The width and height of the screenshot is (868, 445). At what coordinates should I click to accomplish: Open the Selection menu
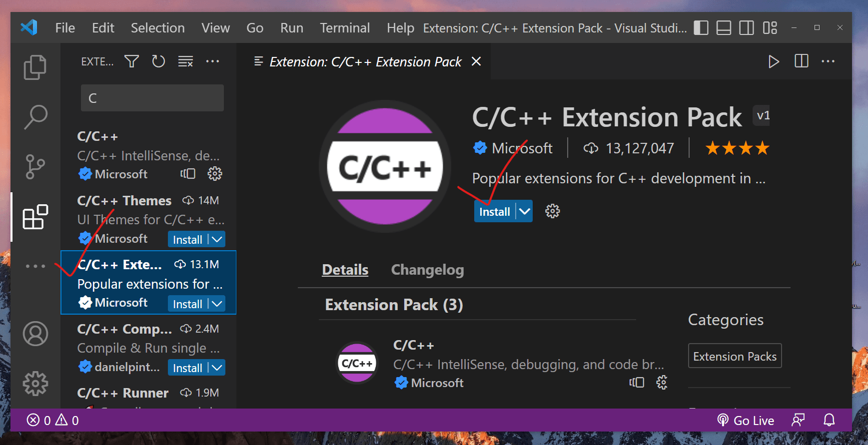pos(158,28)
